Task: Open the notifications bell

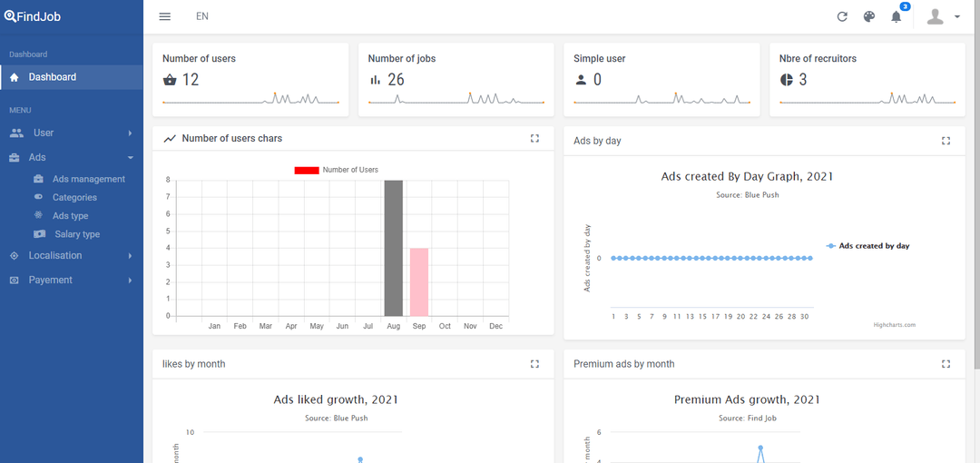Action: (897, 16)
